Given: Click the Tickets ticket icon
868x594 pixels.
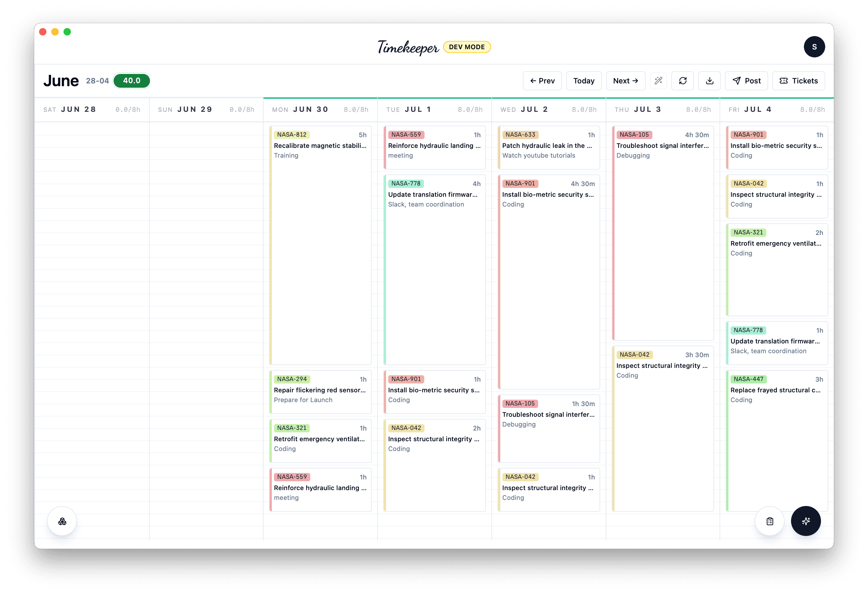Looking at the screenshot, I should click(784, 81).
